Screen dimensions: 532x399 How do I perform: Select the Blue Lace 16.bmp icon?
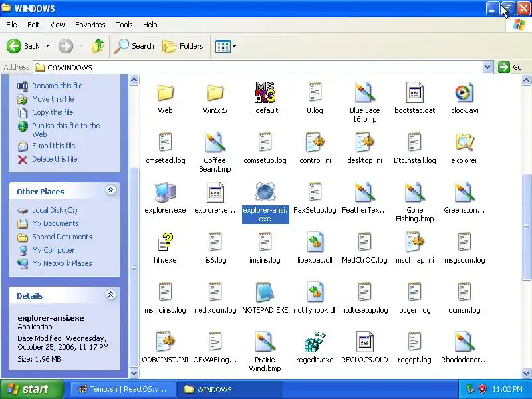[364, 92]
